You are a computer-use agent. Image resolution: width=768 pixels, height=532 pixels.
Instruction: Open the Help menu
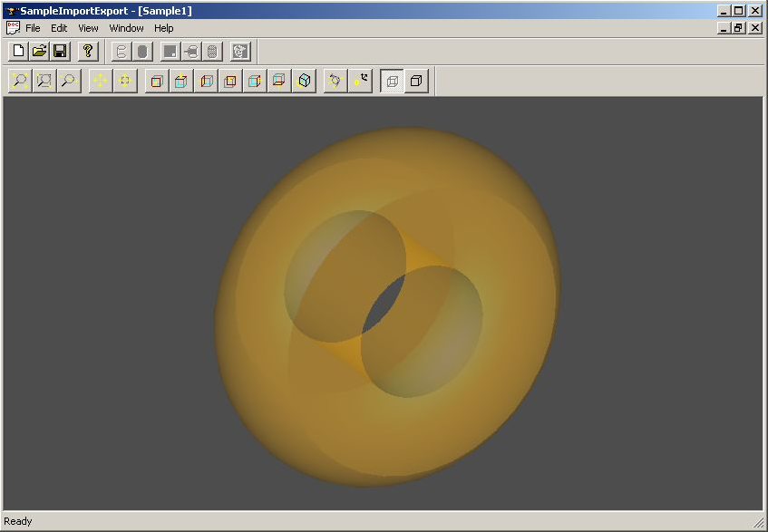click(x=163, y=28)
